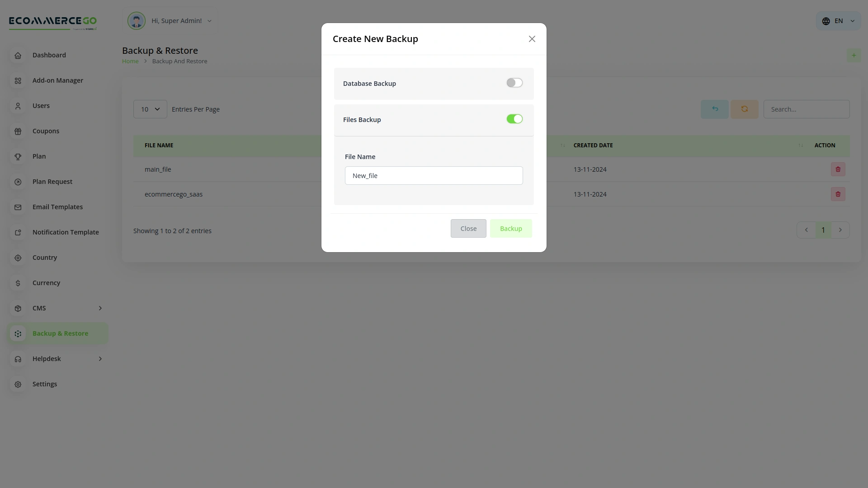Click the Helpdesk headset icon
Viewport: 868px width, 488px height.
[x=18, y=359]
